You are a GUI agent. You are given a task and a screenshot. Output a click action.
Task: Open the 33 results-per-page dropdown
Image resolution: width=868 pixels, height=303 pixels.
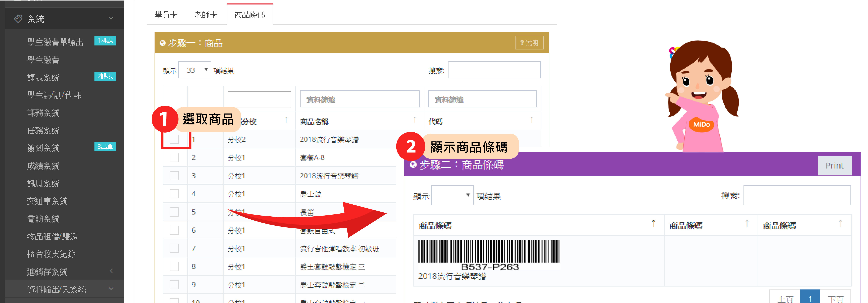click(x=195, y=70)
